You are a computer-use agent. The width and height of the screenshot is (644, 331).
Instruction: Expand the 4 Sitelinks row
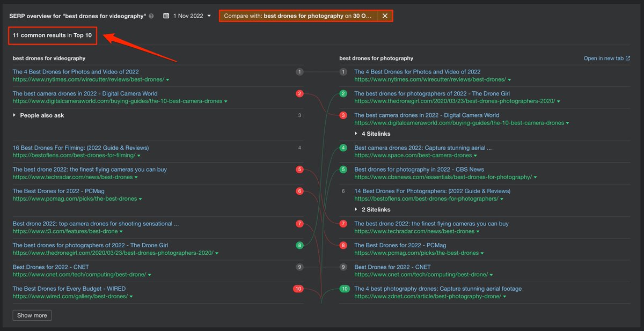coord(372,134)
